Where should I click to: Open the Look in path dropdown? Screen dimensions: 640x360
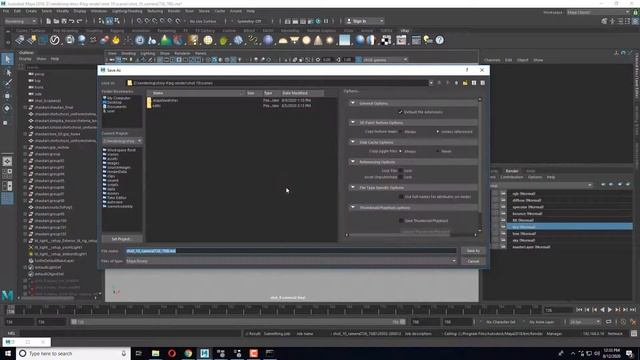pos(431,83)
